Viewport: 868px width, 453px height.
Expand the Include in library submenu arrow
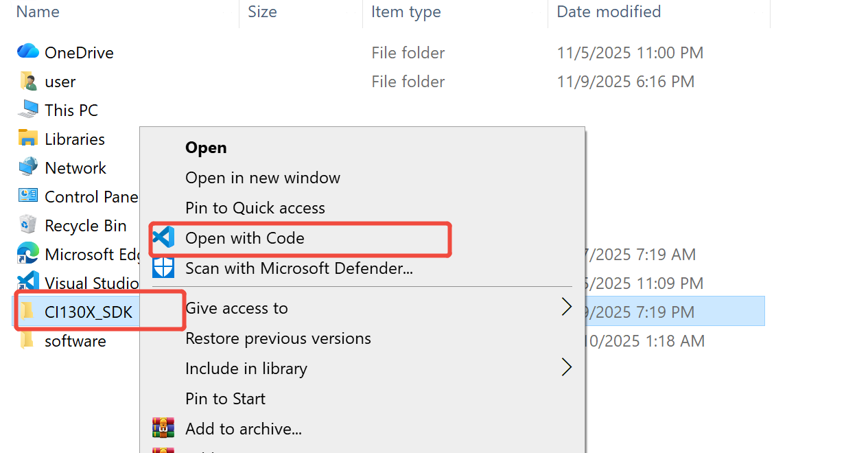[x=567, y=368]
